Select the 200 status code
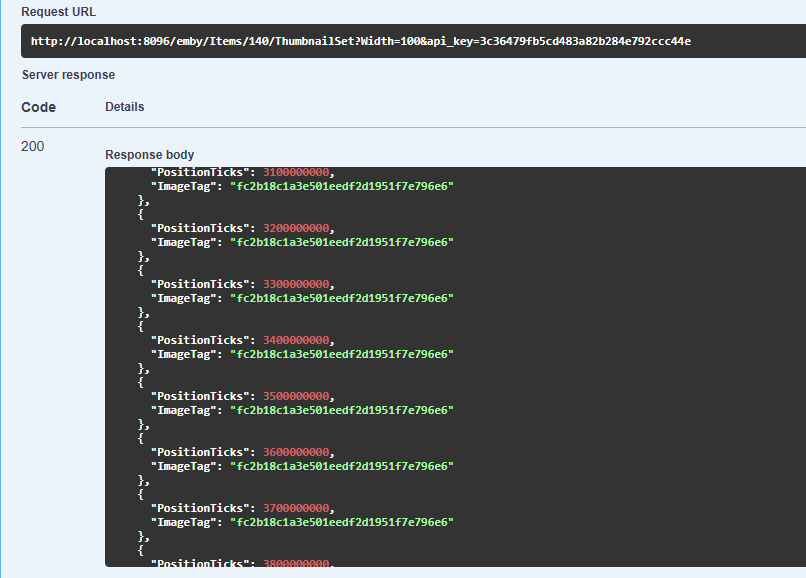 [x=33, y=146]
